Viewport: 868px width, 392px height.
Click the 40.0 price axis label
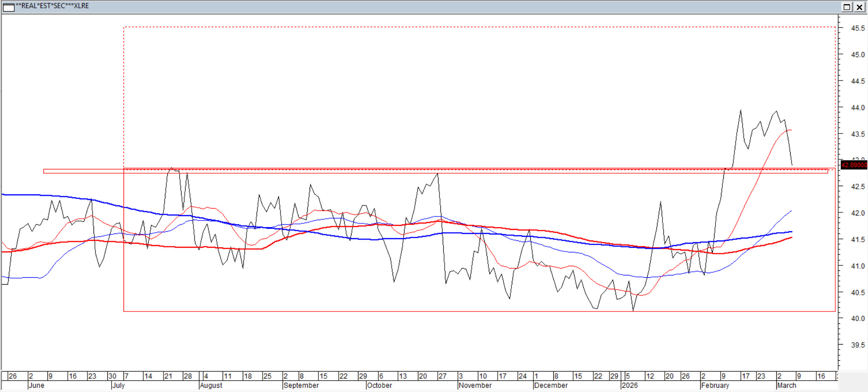pos(857,318)
